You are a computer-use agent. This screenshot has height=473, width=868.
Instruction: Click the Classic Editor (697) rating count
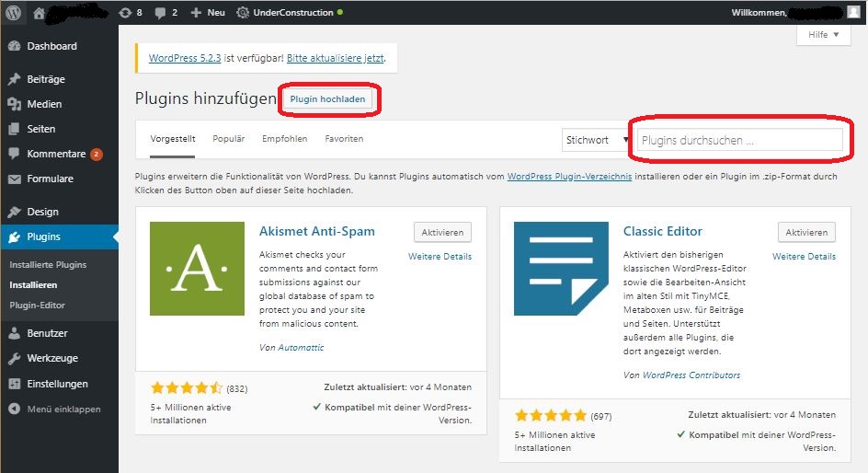point(601,417)
